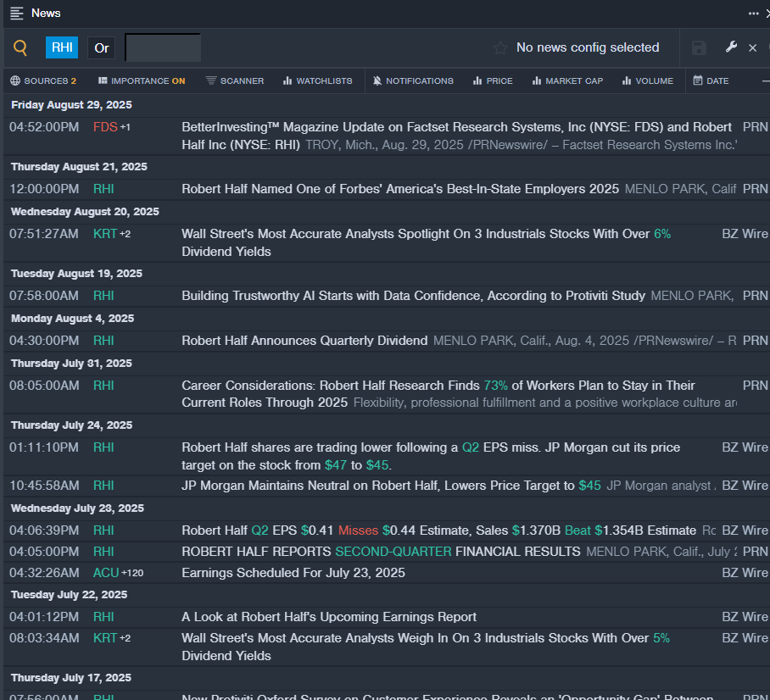Open the Watchlists filter
Image resolution: width=770 pixels, height=700 pixels.
[318, 81]
